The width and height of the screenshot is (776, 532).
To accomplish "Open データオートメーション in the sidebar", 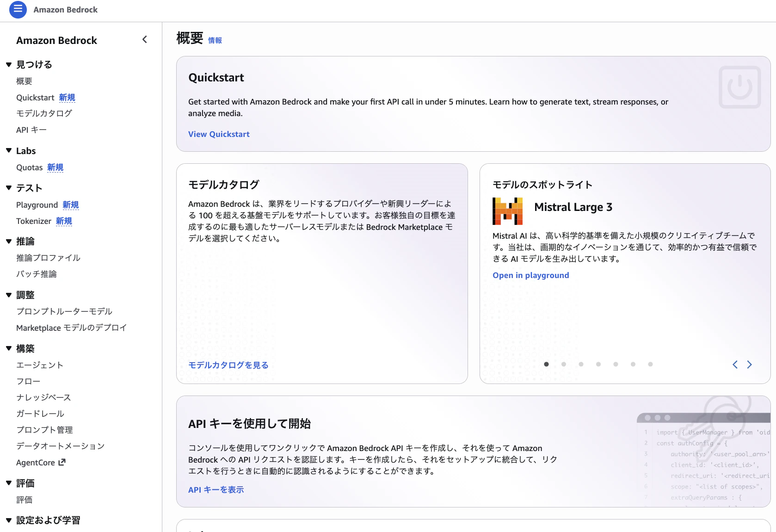I will pyautogui.click(x=61, y=446).
